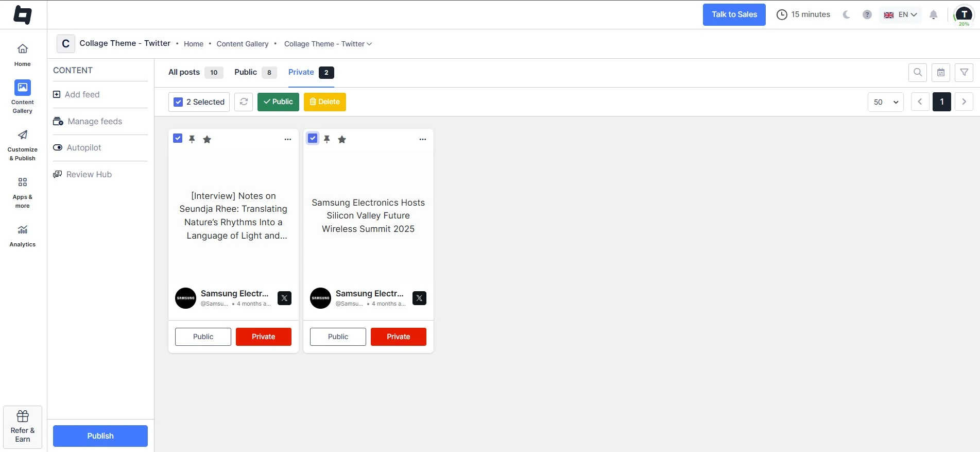The height and width of the screenshot is (452, 980).
Task: Uncheck the Seundja Rhee interview post checkbox
Action: [178, 139]
